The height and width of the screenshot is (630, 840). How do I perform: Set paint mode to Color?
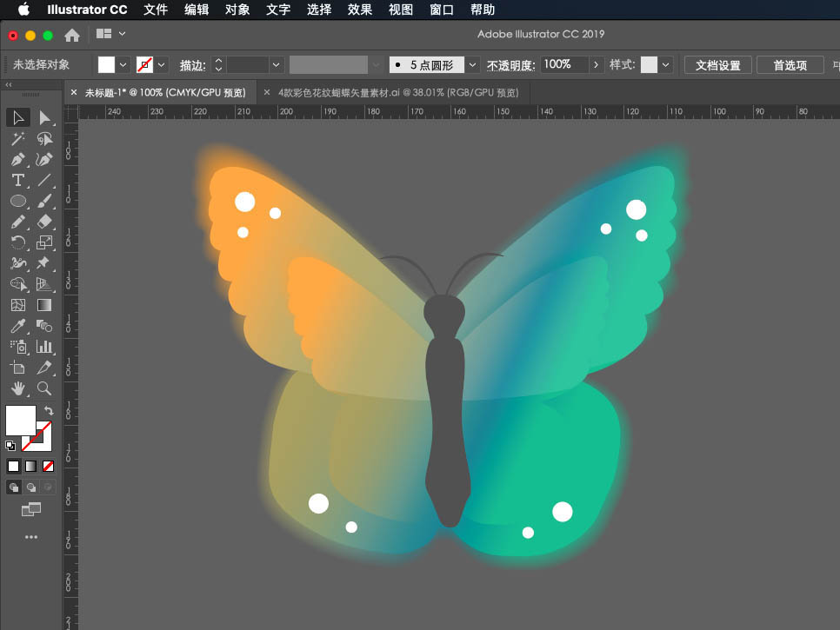pyautogui.click(x=13, y=467)
